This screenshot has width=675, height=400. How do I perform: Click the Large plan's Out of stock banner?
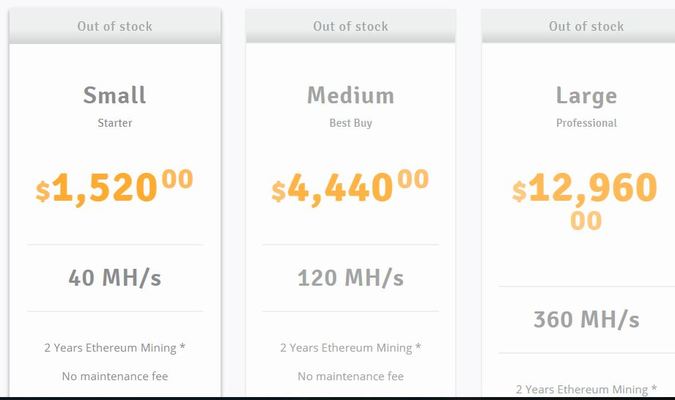tap(586, 26)
